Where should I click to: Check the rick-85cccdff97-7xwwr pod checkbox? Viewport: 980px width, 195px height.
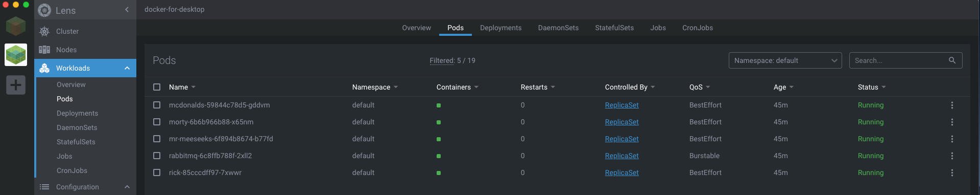(157, 172)
